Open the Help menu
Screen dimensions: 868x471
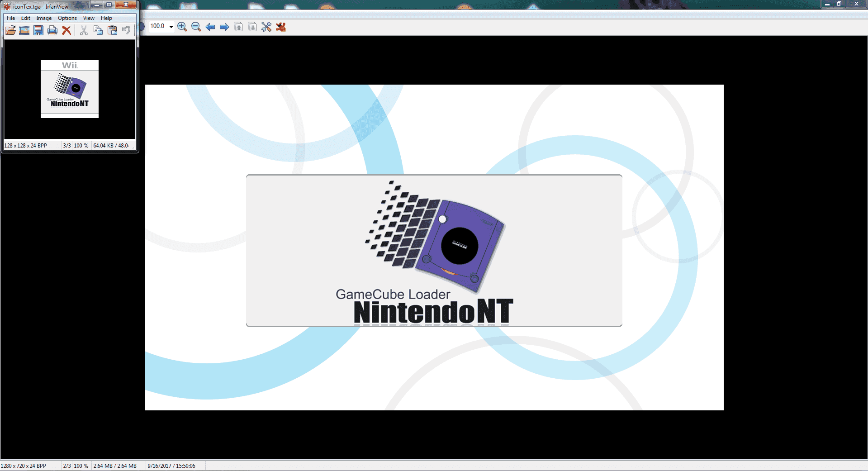coord(106,18)
